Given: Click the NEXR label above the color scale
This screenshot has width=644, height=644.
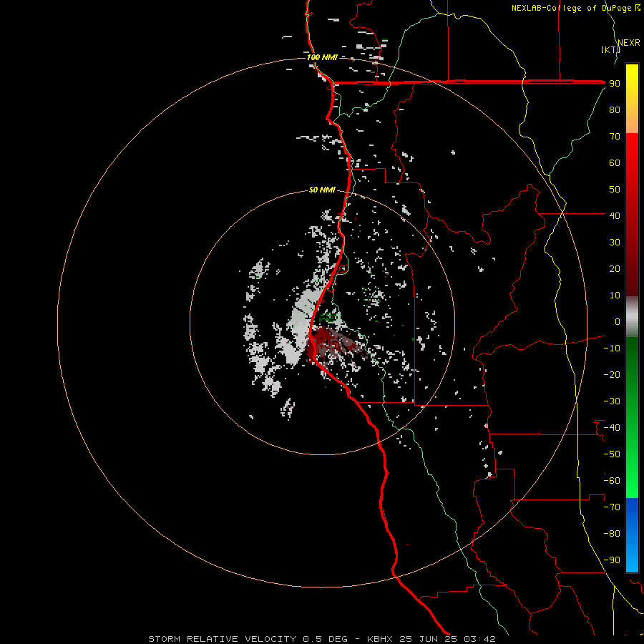Looking at the screenshot, I should pos(629,43).
